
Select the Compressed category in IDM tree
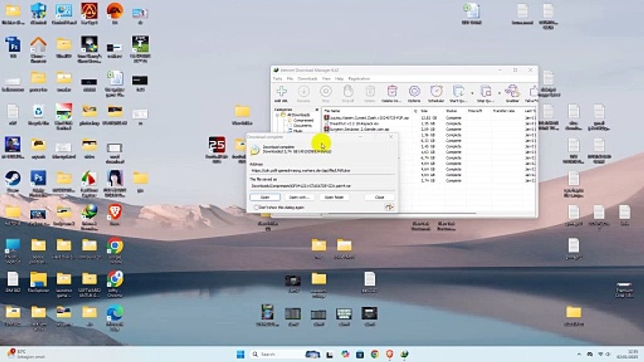(303, 120)
